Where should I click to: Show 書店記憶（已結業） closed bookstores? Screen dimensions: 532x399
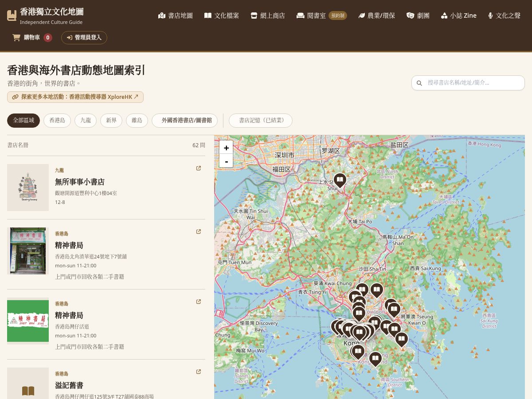(261, 120)
